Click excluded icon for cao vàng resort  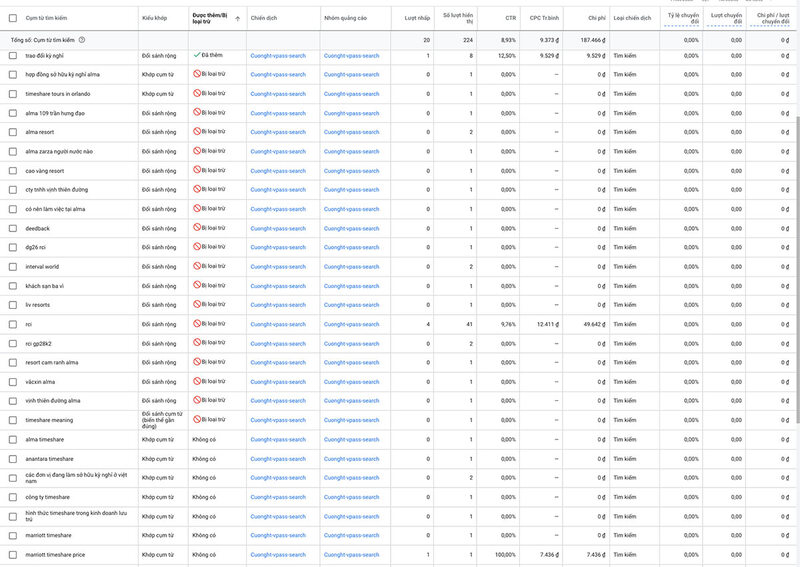[x=197, y=170]
